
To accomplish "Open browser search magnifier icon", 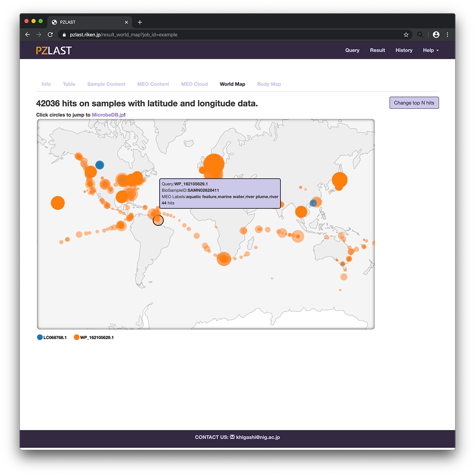I will coord(420,35).
